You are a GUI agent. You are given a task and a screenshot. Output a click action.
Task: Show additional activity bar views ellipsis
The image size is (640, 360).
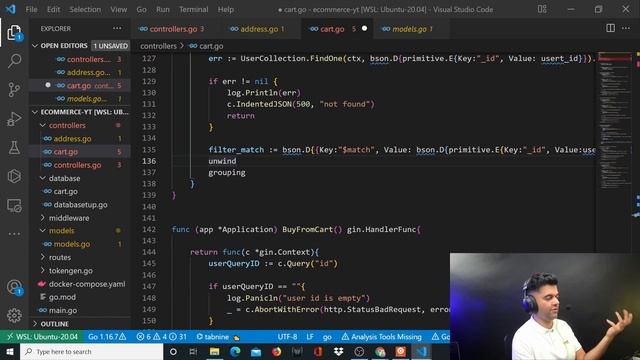14,234
